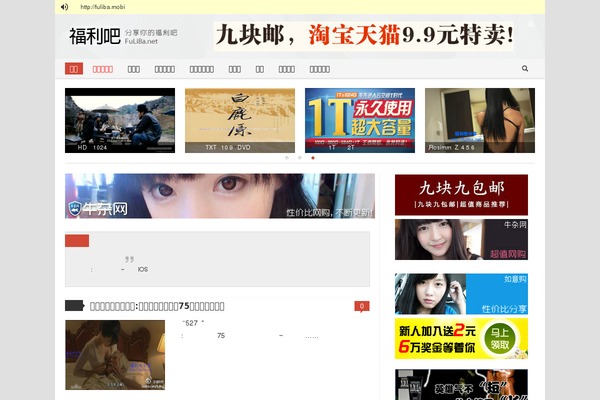Click the speaker icon beside the URL
The image size is (600, 400).
pyautogui.click(x=64, y=7)
